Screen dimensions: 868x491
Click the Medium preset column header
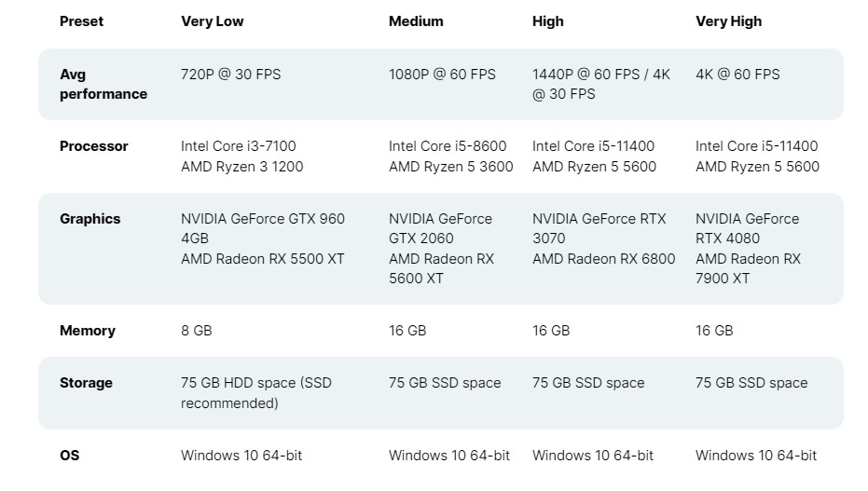[416, 21]
